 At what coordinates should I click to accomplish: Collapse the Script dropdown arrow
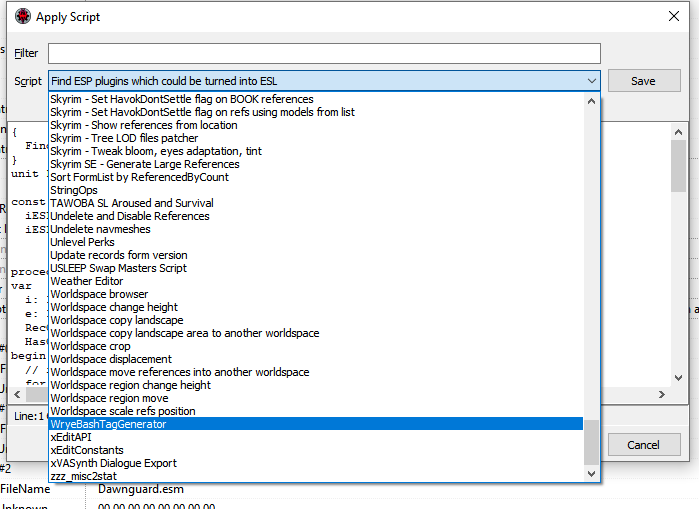tap(591, 81)
